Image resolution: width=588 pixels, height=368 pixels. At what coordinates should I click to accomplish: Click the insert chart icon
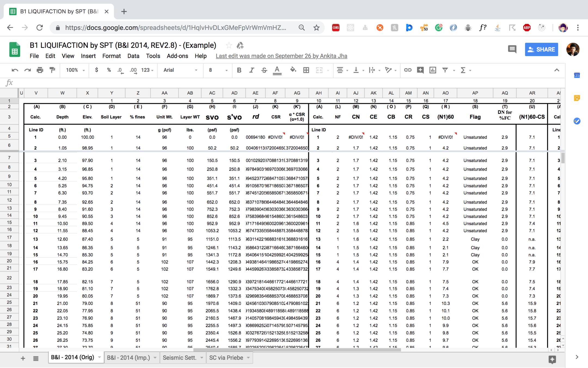(x=433, y=70)
